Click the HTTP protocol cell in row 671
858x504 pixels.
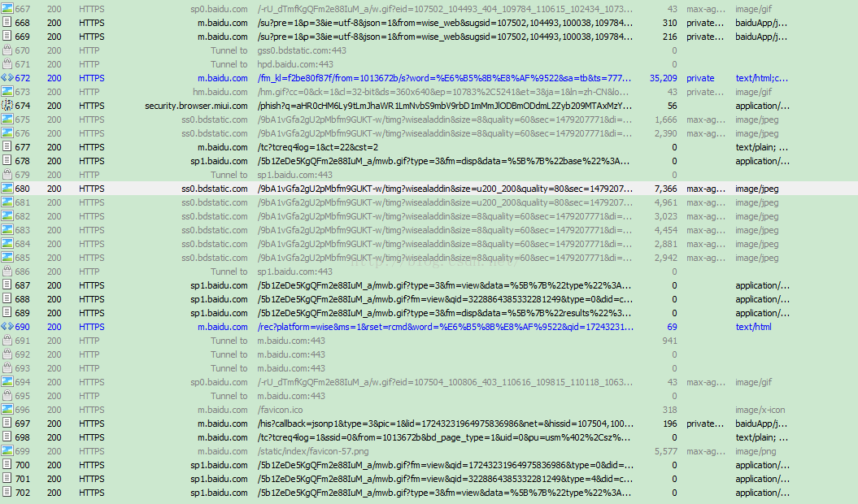pos(89,64)
